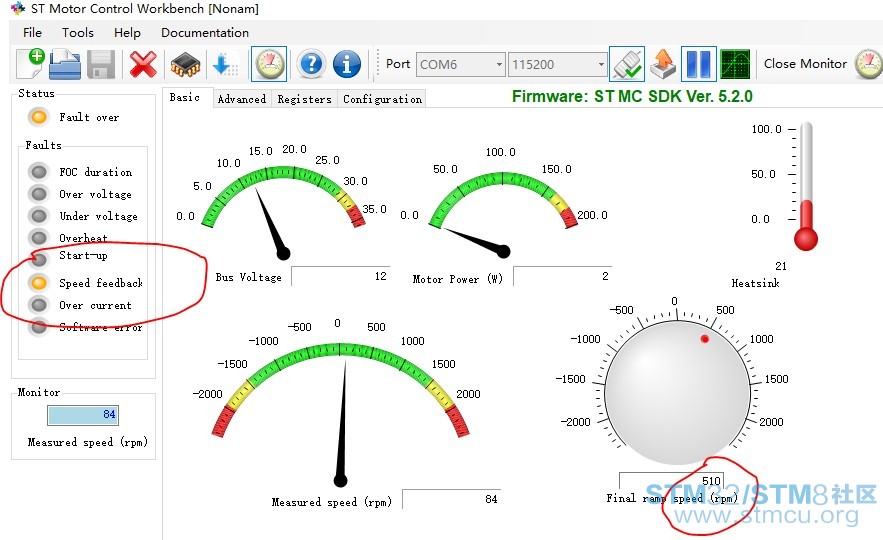Click the blue info icon
This screenshot has height=540, width=883.
pos(347,64)
